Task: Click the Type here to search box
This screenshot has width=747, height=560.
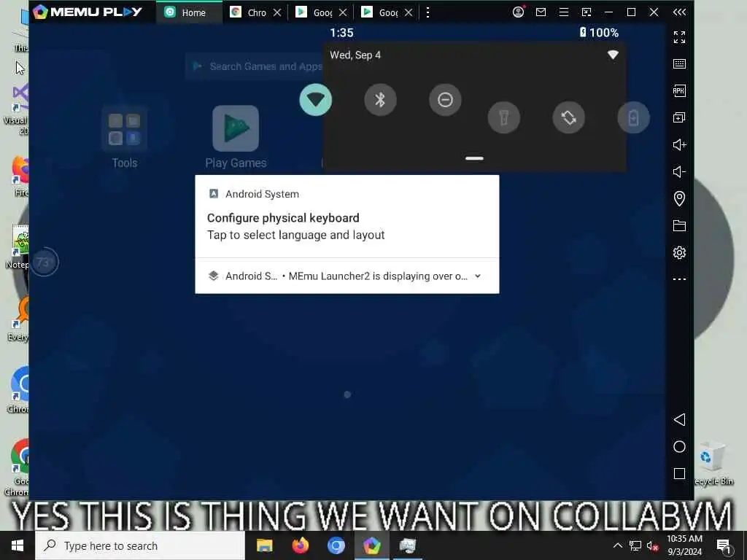Action: pyautogui.click(x=140, y=545)
